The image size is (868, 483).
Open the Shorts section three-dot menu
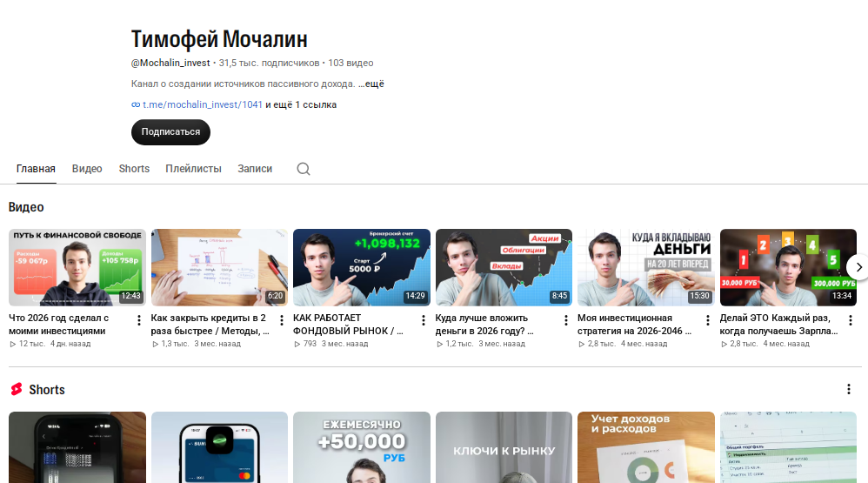849,389
